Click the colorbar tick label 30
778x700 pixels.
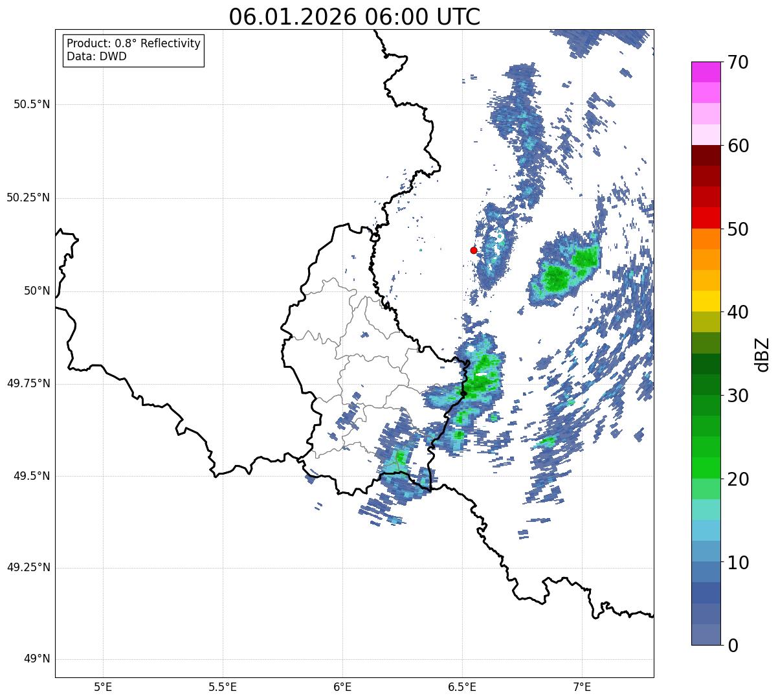738,396
